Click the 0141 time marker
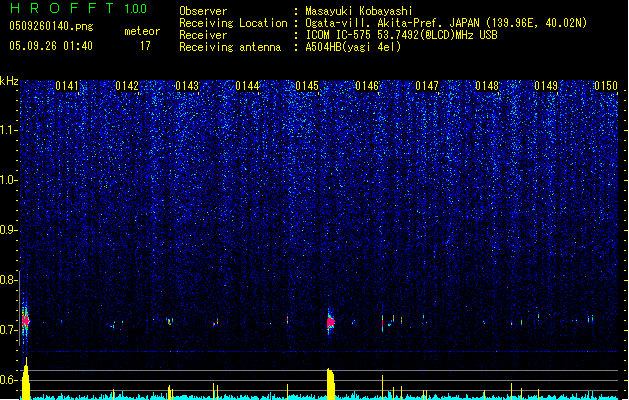The height and width of the screenshot is (400, 629). click(x=67, y=86)
